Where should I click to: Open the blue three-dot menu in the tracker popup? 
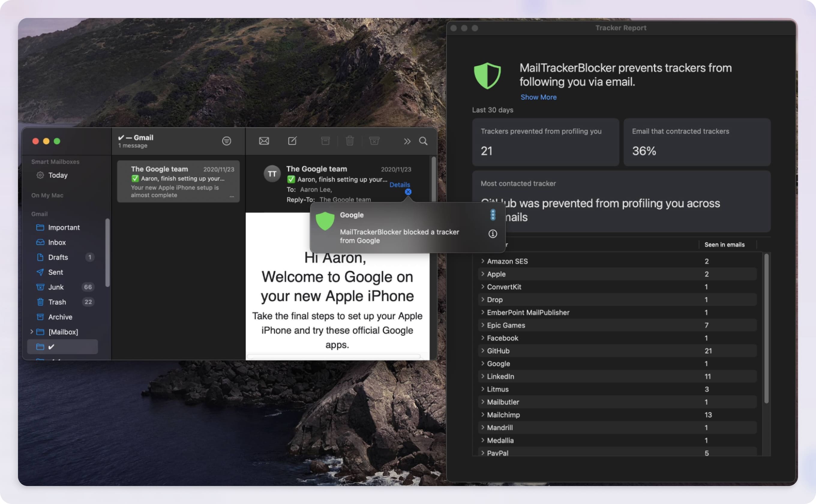(x=493, y=215)
